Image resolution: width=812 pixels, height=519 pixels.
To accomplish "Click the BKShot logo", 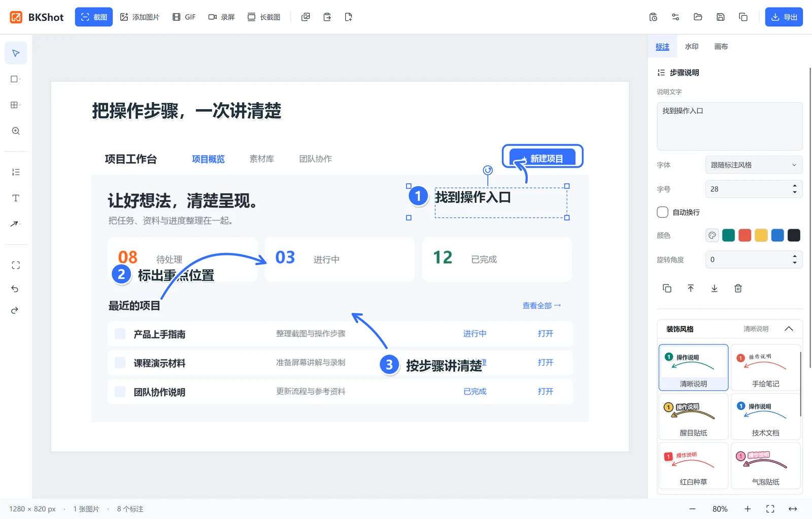I will [37, 17].
